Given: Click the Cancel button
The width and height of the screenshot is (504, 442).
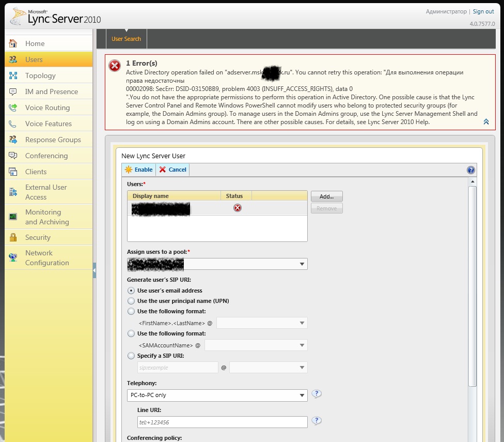Looking at the screenshot, I should coord(173,170).
